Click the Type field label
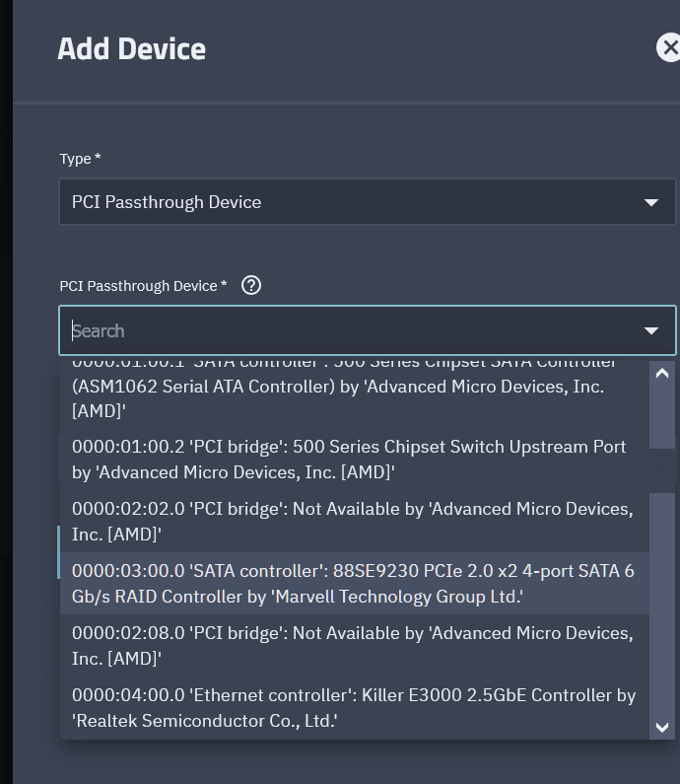This screenshot has height=784, width=680. point(80,159)
